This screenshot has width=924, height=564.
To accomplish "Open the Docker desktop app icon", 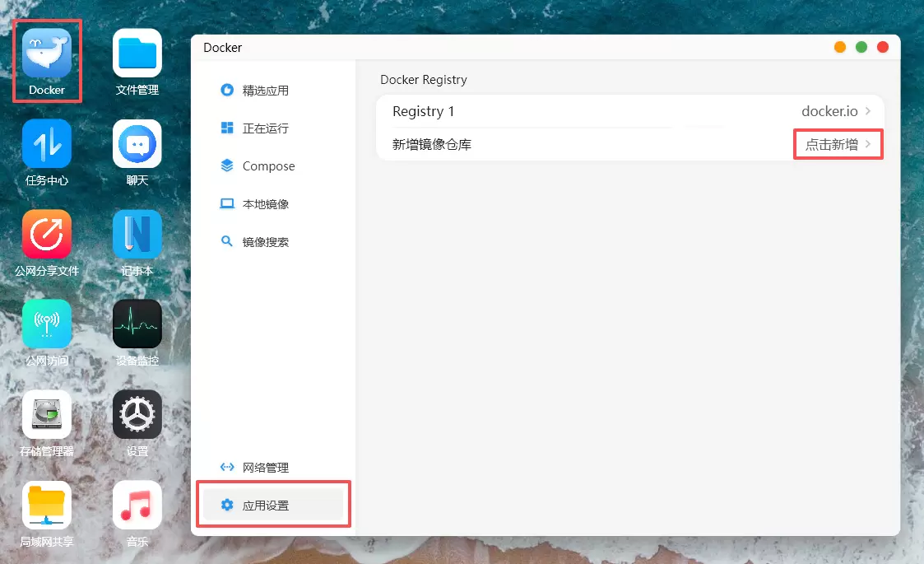I will (47, 54).
